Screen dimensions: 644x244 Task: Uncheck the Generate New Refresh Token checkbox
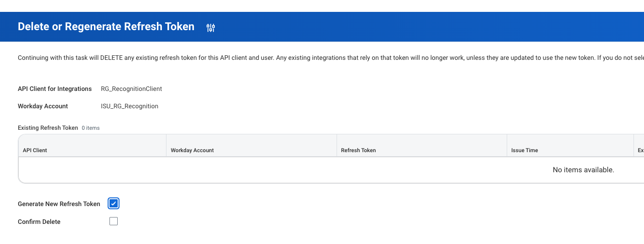point(114,204)
